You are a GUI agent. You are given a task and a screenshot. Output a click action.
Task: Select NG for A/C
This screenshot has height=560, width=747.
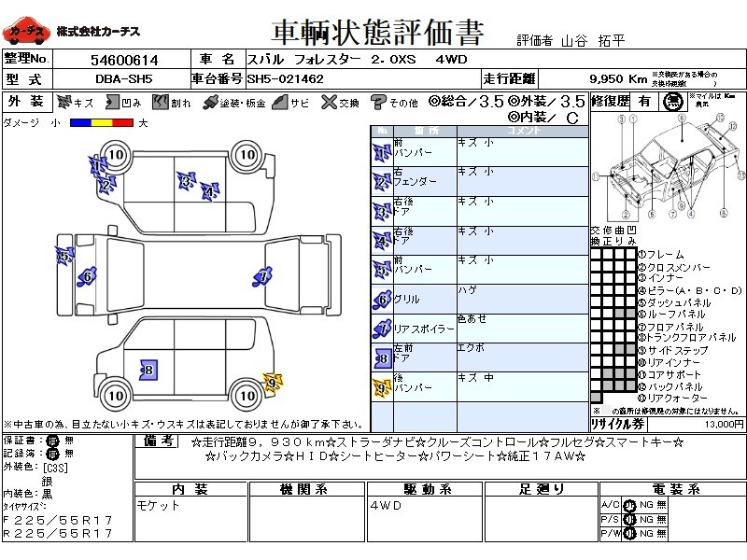pyautogui.click(x=646, y=505)
